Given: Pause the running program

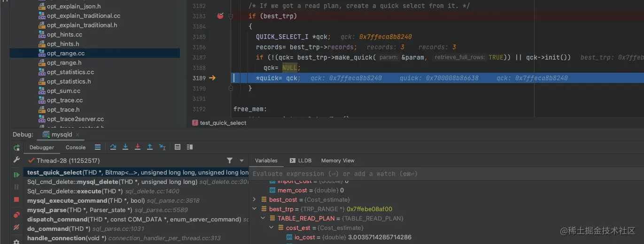Looking at the screenshot, I should [x=16, y=187].
